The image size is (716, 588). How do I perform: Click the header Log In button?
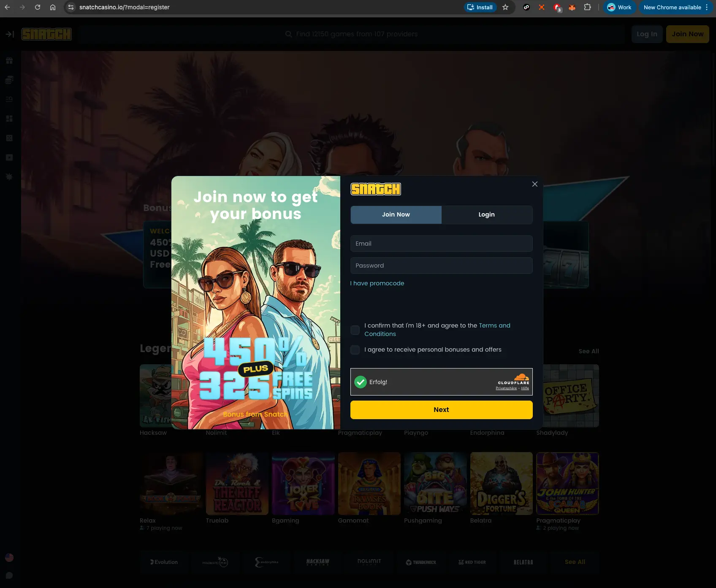647,34
